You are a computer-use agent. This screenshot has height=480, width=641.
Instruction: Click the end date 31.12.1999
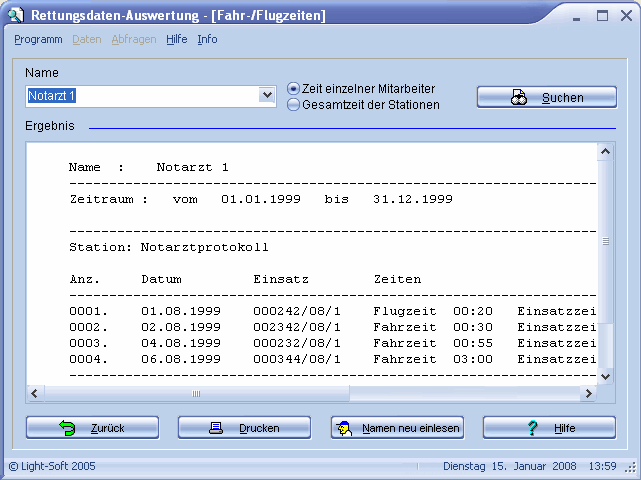coord(413,200)
